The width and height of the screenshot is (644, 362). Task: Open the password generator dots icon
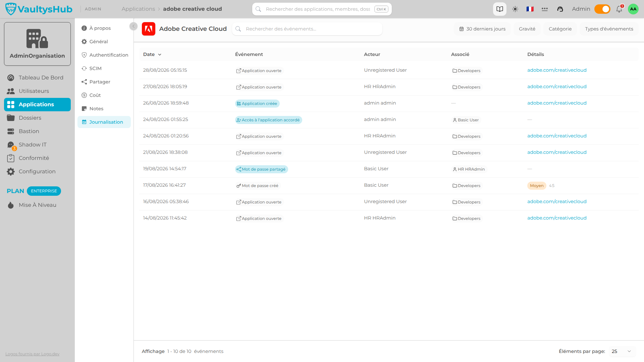pos(545,9)
